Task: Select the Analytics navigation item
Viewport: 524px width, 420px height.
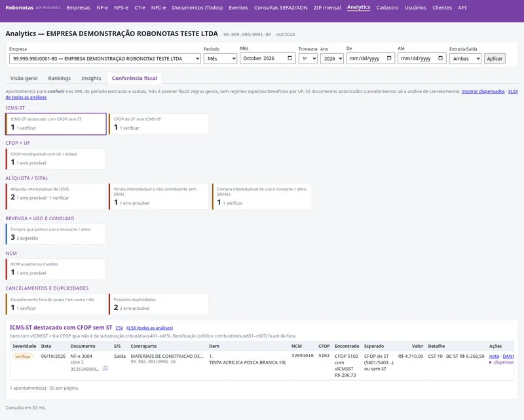Action: point(358,7)
